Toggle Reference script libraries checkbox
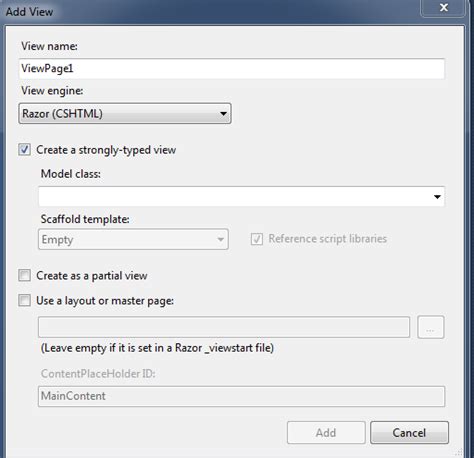The image size is (474, 458). pyautogui.click(x=257, y=239)
